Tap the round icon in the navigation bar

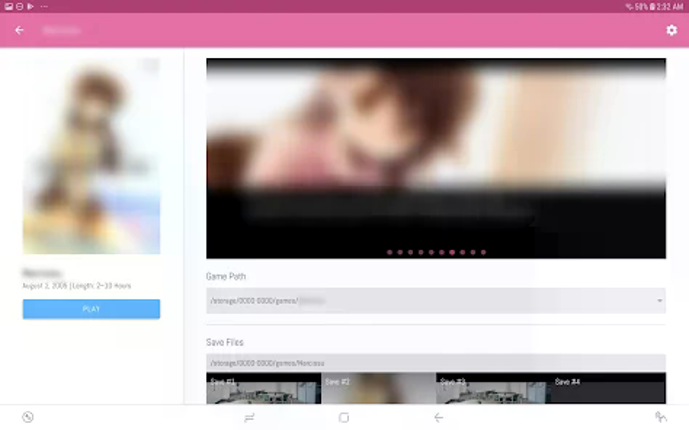point(28,417)
